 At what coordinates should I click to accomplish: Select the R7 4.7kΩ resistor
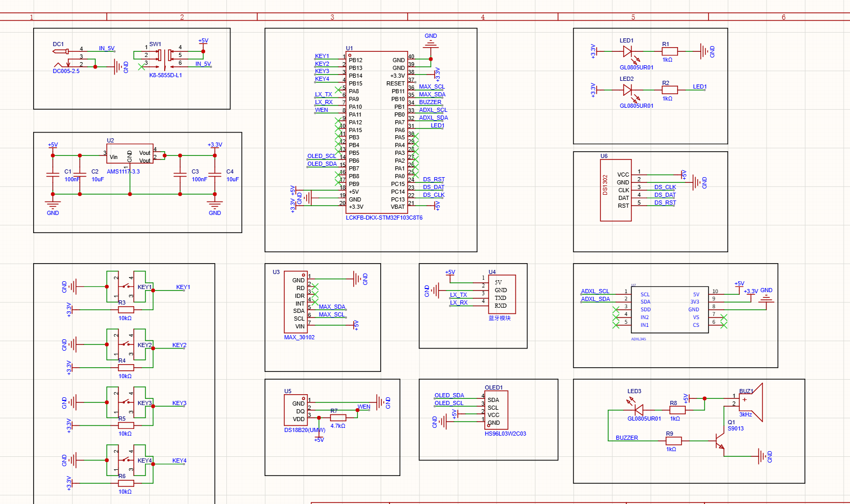pos(338,417)
